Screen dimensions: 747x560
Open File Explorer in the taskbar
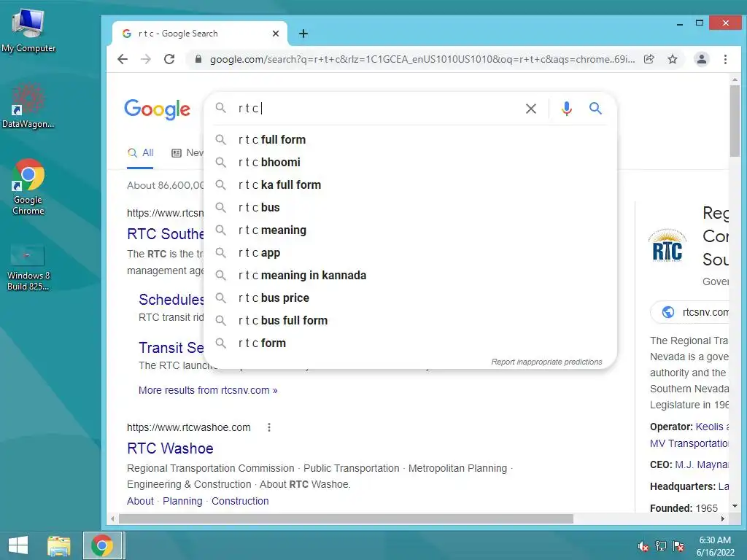(x=58, y=545)
